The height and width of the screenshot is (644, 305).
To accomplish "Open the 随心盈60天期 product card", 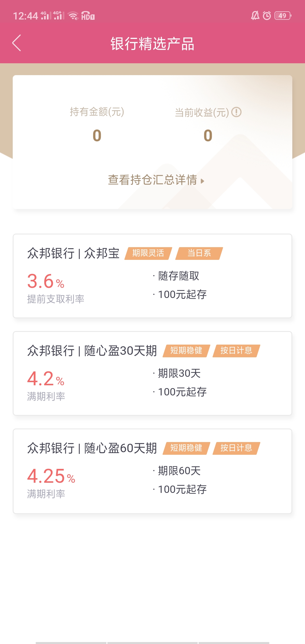I will pyautogui.click(x=152, y=471).
